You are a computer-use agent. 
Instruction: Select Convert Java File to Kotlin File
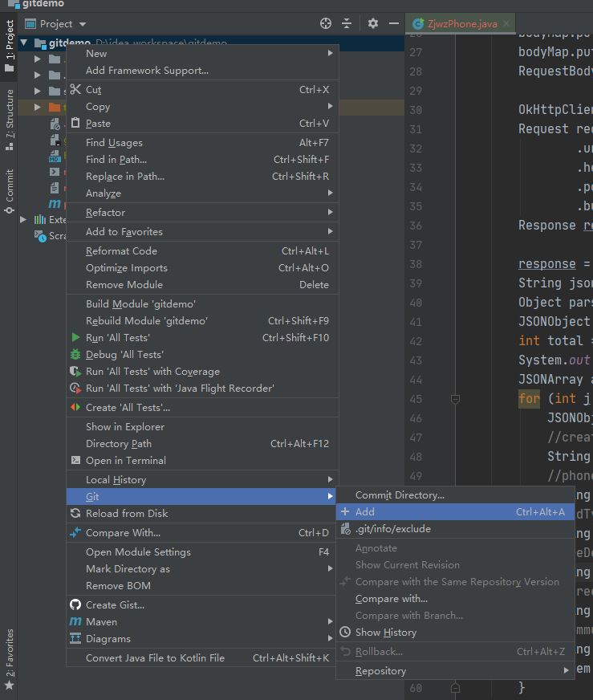(202, 658)
